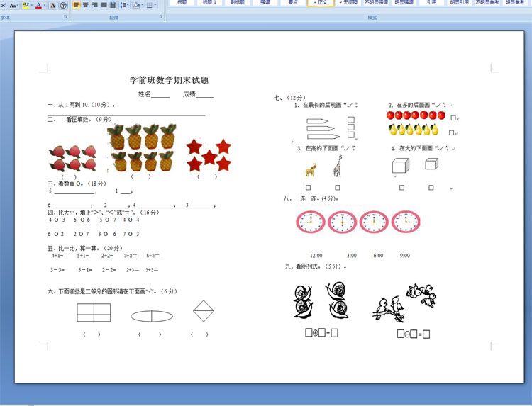Apply yellow text highlight color
532x406 pixels.
26,6
